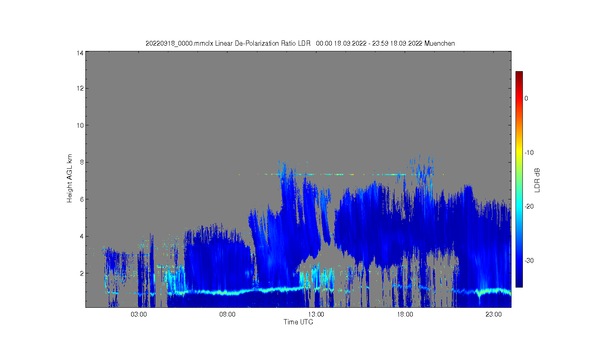Click the colorbar value -30
The image size is (607, 364).
(529, 260)
